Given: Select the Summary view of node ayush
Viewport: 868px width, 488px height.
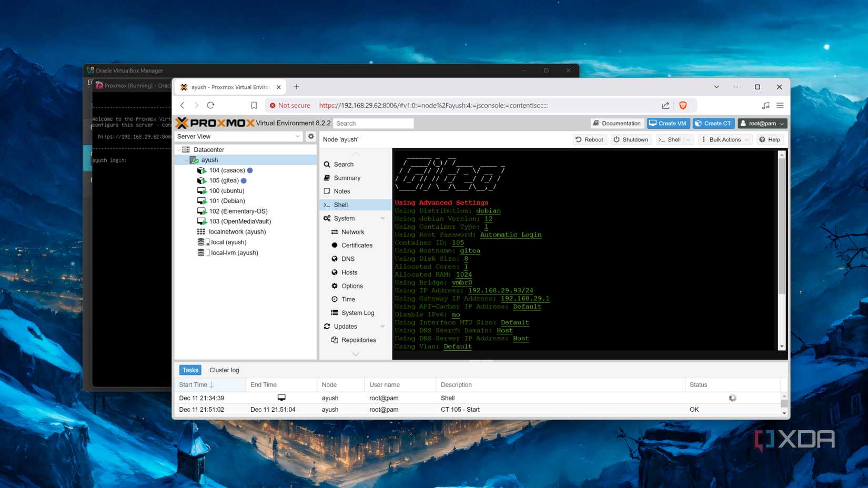Looking at the screenshot, I should click(347, 178).
